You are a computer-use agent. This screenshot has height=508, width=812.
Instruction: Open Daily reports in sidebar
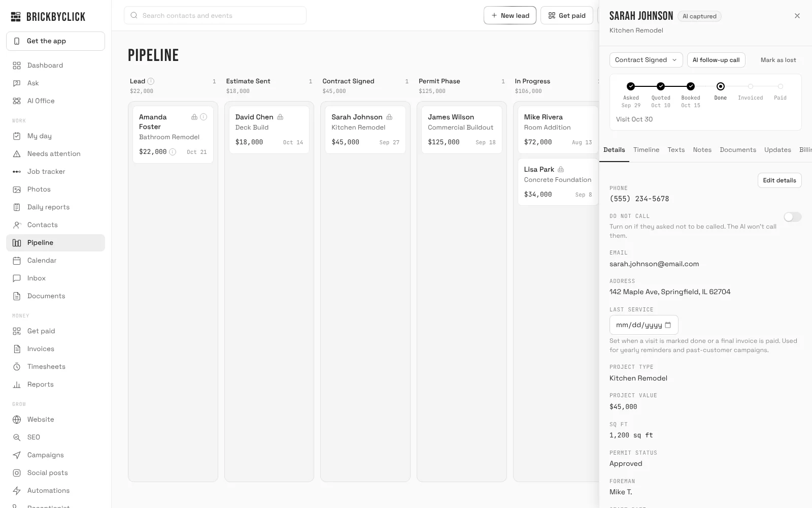[55, 207]
